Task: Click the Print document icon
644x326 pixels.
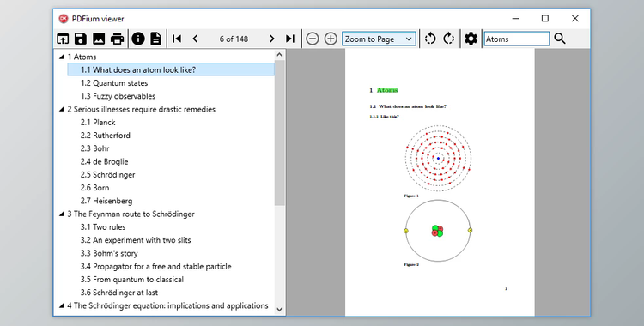Action: 117,39
